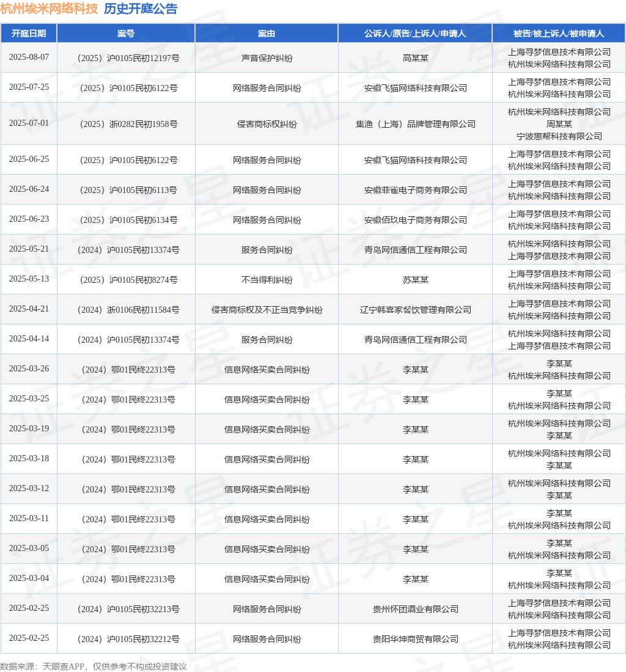Click plaintiff 贵州怀团酒业有限公司
The height and width of the screenshot is (672, 626).
416,609
